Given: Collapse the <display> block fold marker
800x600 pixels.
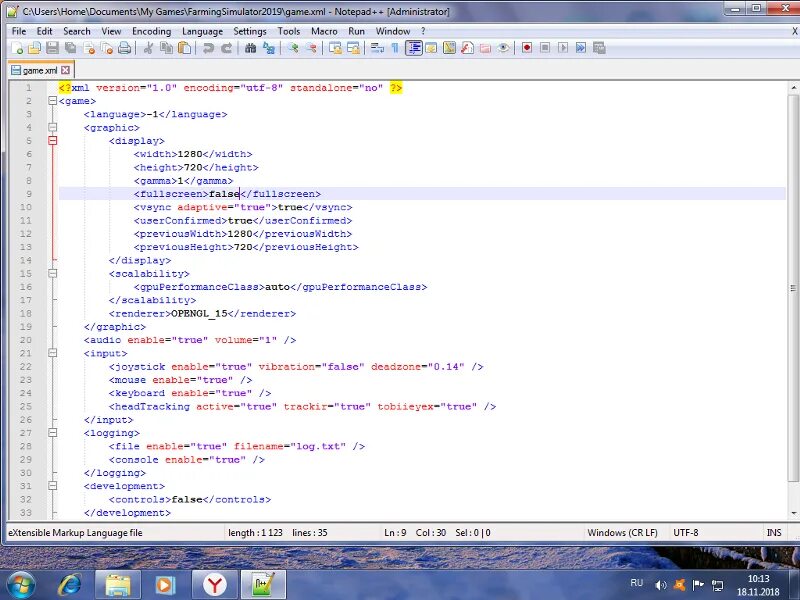Looking at the screenshot, I should click(53, 140).
